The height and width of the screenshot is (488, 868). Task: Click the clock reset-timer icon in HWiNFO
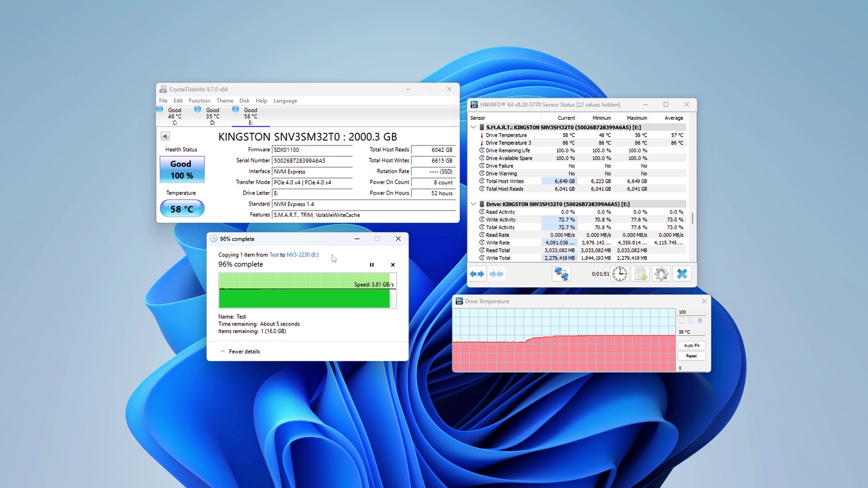(620, 274)
